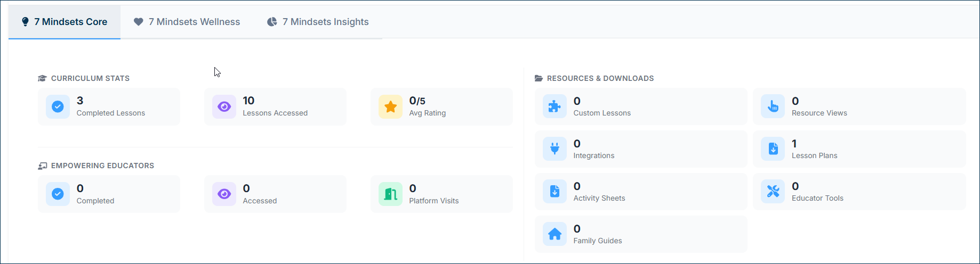Select the Resource Views label

[x=820, y=113]
